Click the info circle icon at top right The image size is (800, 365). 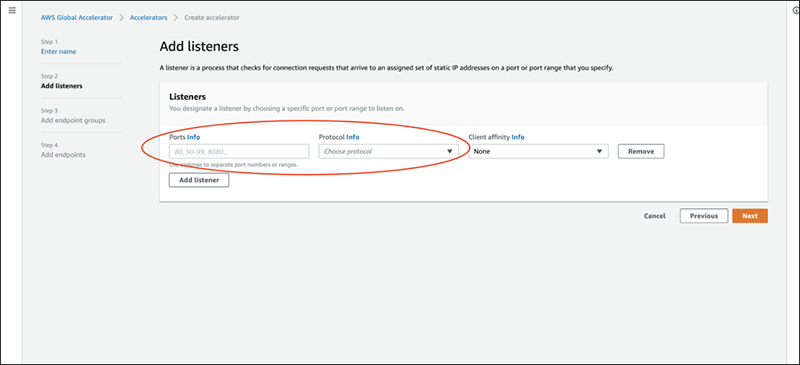tap(797, 11)
